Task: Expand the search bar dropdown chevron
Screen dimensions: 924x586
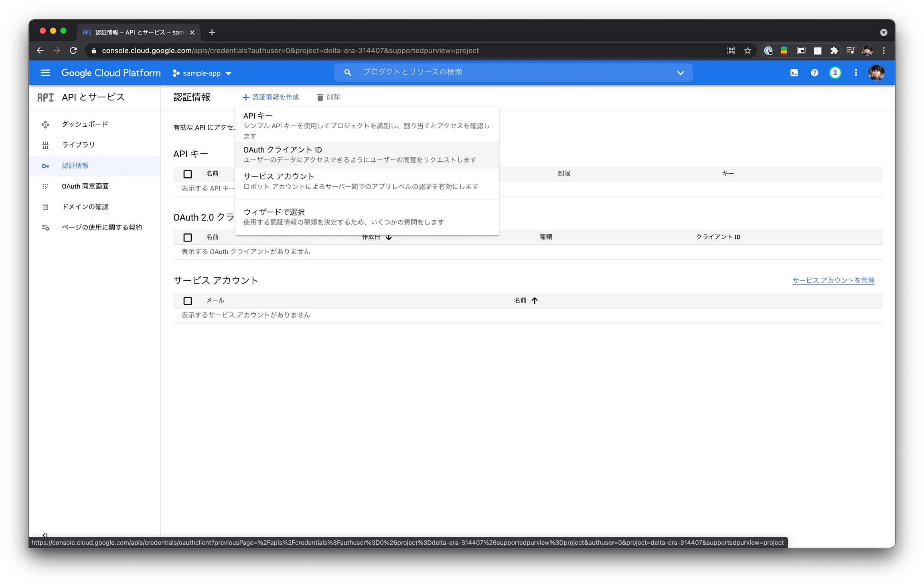Action: [x=680, y=73]
